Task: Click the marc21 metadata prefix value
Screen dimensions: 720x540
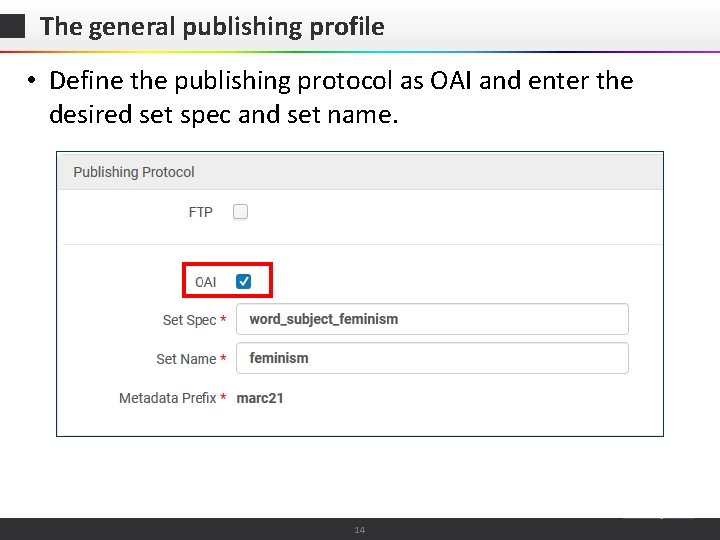Action: click(260, 398)
